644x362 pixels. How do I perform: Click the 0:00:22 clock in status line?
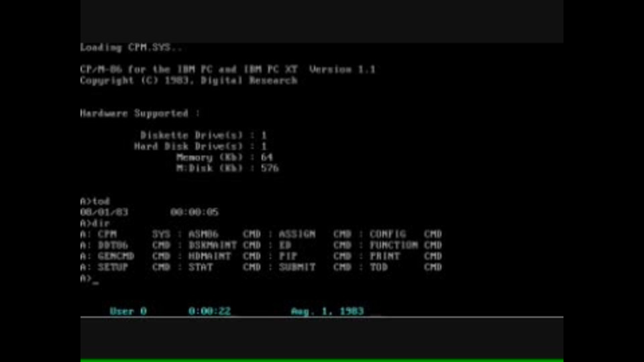(209, 311)
